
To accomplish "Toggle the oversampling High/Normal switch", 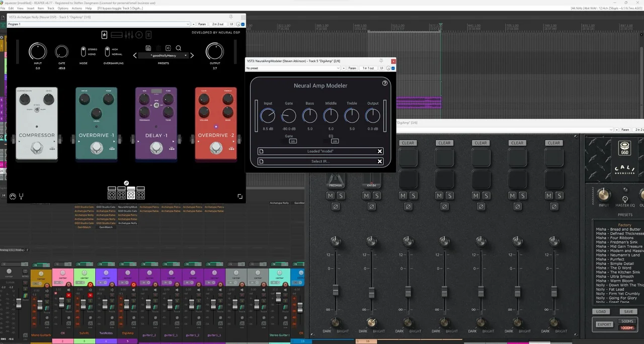I will tap(107, 51).
